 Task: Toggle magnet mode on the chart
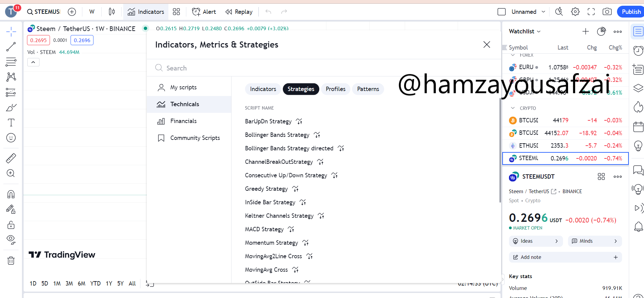pyautogui.click(x=11, y=194)
